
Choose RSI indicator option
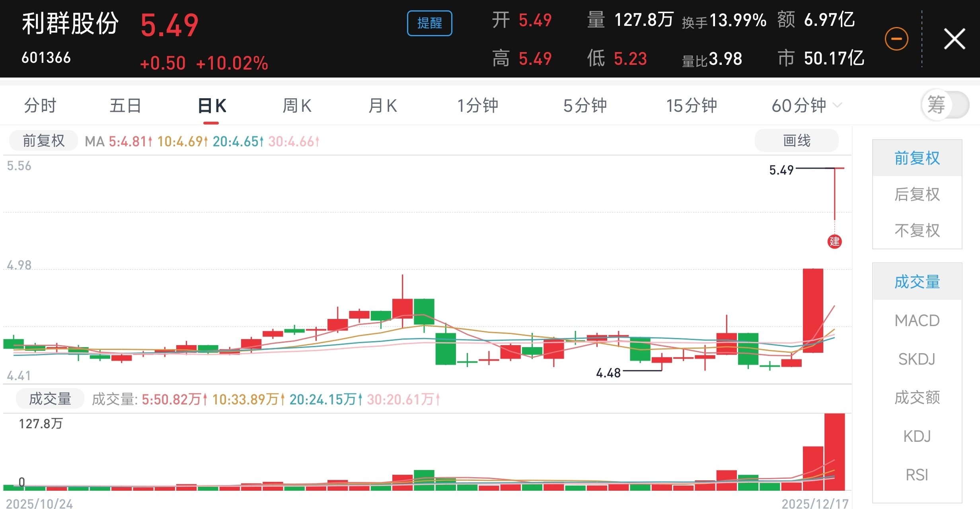tap(917, 475)
